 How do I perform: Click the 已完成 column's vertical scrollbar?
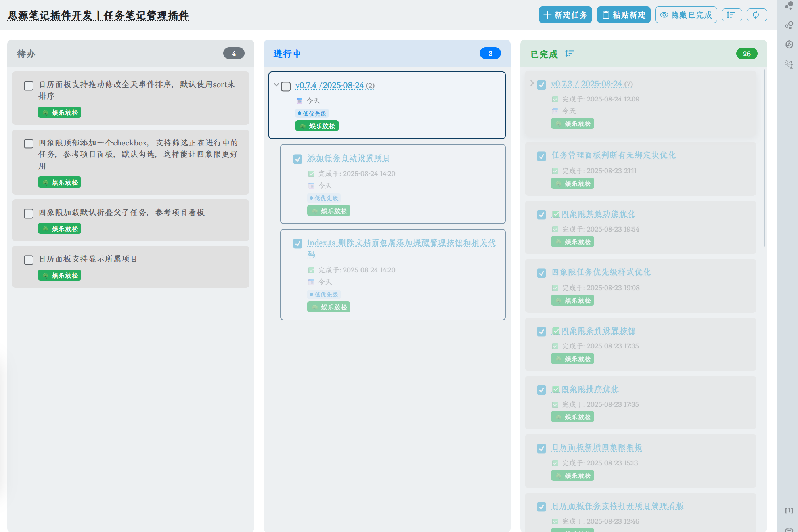[x=764, y=159]
